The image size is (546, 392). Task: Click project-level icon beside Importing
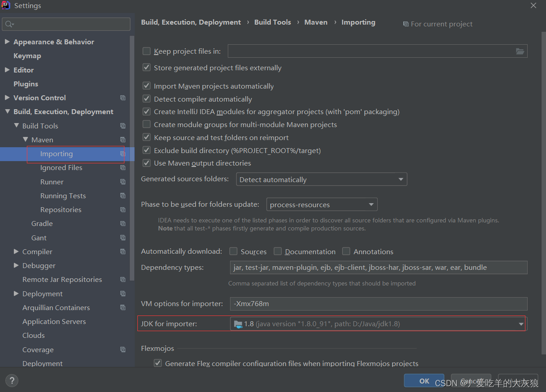[123, 153]
